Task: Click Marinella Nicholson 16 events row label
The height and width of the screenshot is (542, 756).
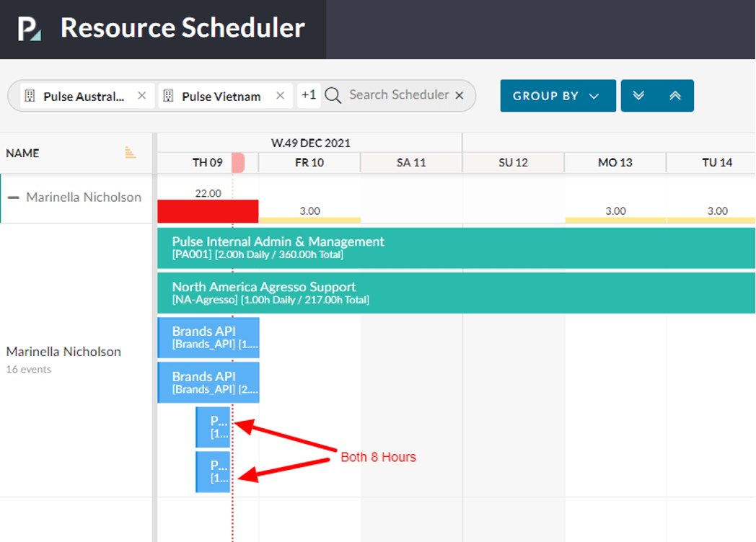Action: click(x=63, y=360)
